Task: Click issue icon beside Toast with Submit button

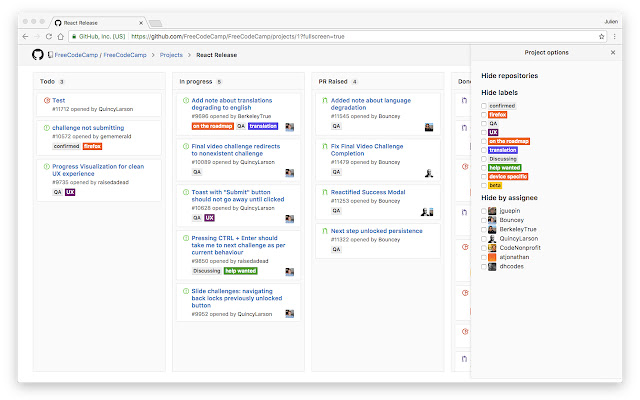Action: pyautogui.click(x=186, y=192)
